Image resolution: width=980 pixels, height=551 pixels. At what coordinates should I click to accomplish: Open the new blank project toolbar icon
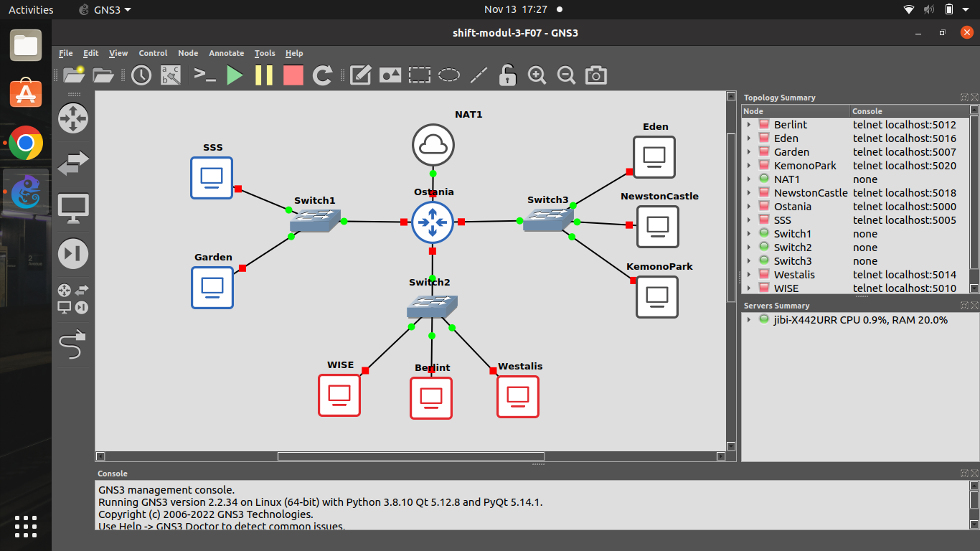point(73,75)
